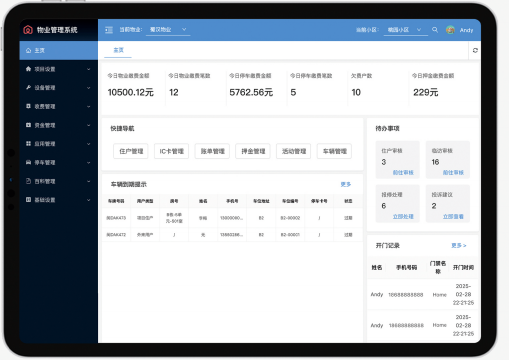
Task: Click the plate number ending AK472
Action: tap(116, 235)
